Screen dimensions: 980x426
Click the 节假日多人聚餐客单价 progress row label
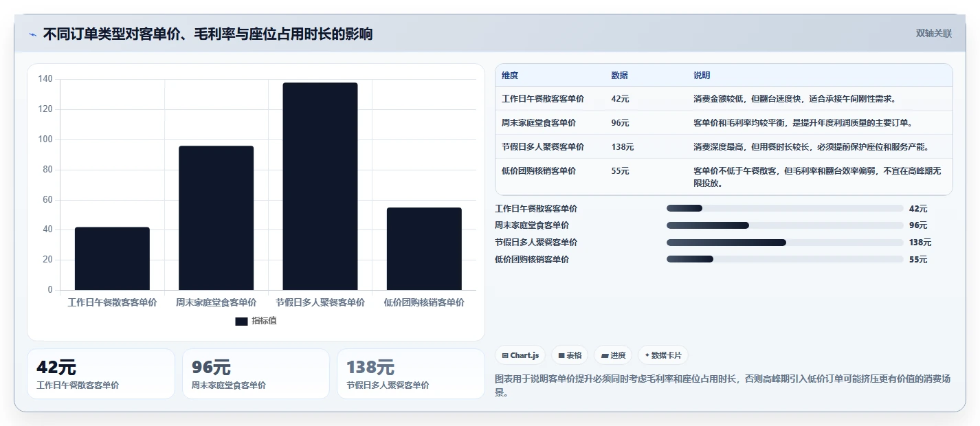tap(536, 243)
